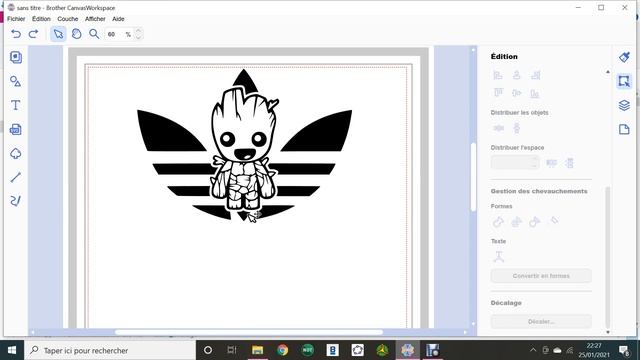Click Align bottom icon in Édition panel

point(535,93)
